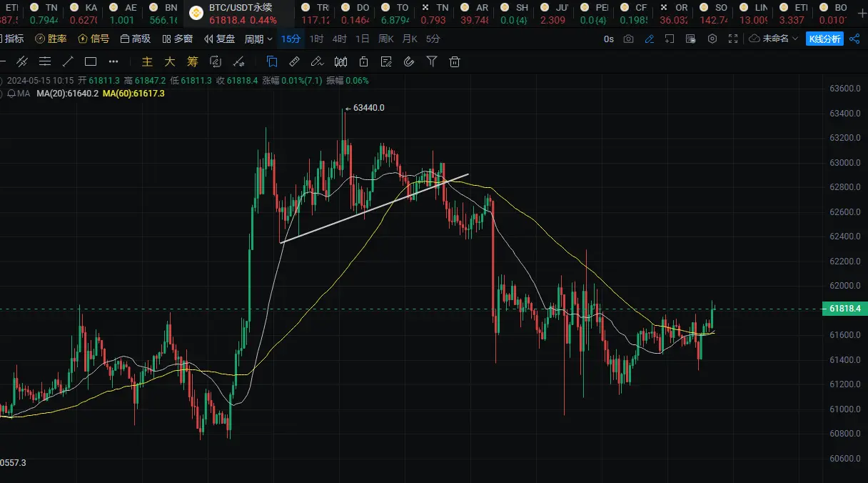Toggle the 大 large-order indicator

pos(170,61)
